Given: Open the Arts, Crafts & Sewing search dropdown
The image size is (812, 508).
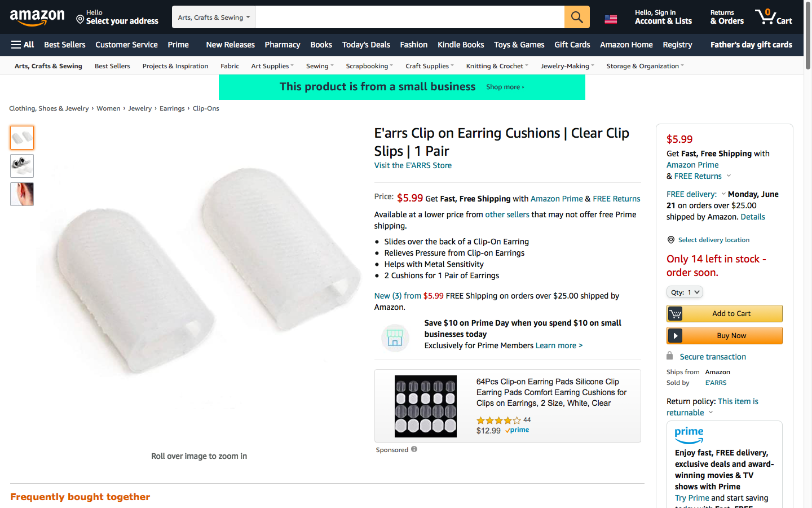Looking at the screenshot, I should tap(214, 17).
